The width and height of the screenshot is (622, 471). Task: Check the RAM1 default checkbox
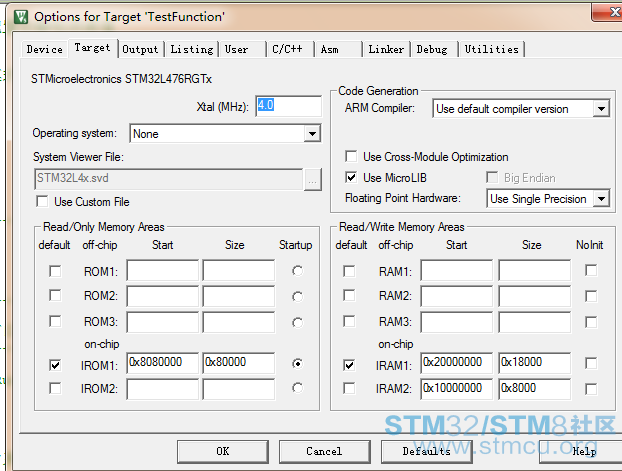349,271
